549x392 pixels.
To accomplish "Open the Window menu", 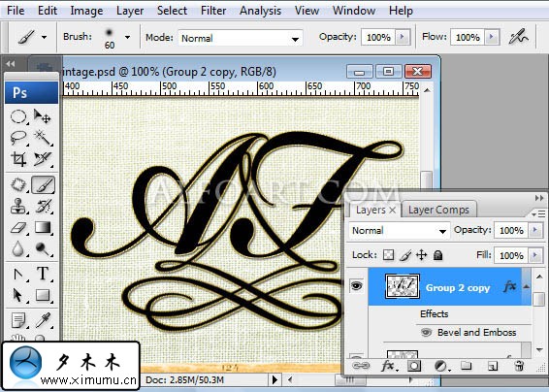I will (x=354, y=11).
